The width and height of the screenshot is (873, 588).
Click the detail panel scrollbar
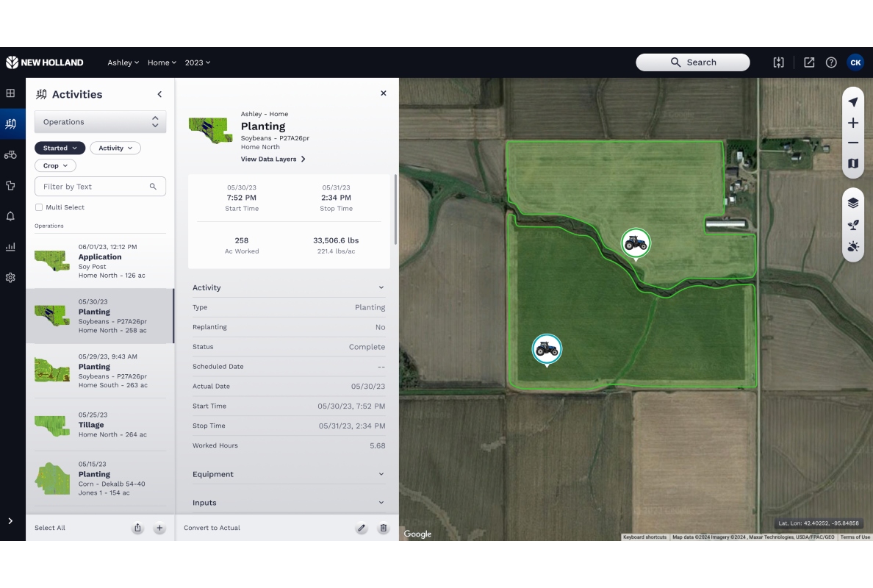[x=396, y=209]
